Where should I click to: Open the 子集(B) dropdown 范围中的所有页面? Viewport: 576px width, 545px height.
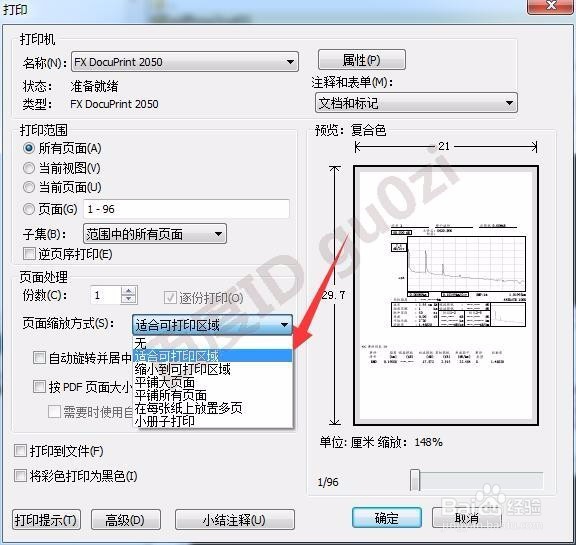point(155,234)
